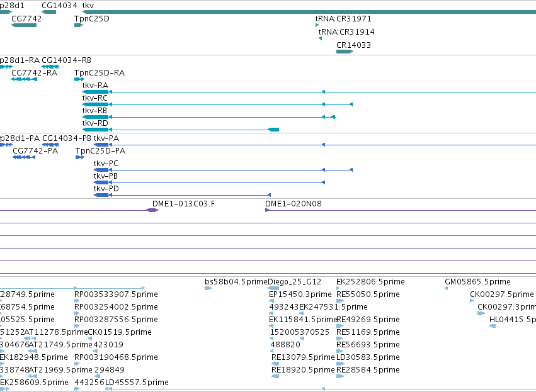Click the tkv-PB protein label
536x392 pixels.
pos(106,176)
